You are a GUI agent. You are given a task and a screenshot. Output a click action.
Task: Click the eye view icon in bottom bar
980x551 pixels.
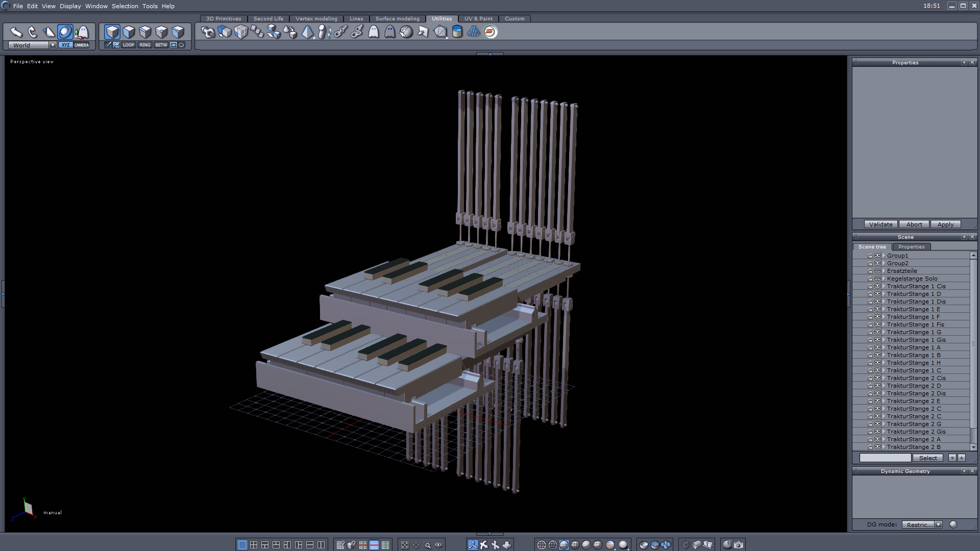(438, 545)
